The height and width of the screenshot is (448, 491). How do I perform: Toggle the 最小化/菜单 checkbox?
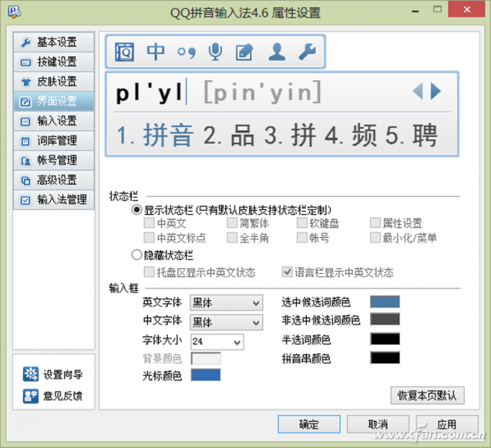click(x=375, y=237)
